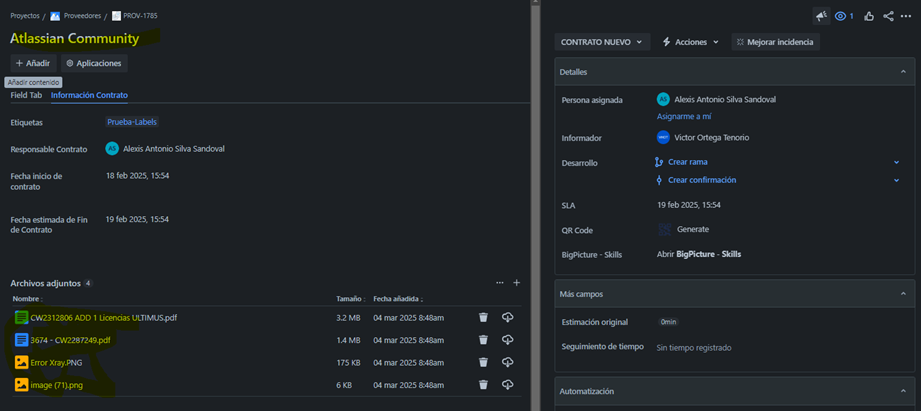Click the Mejorar incidencia button
This screenshot has height=411, width=921.
775,42
